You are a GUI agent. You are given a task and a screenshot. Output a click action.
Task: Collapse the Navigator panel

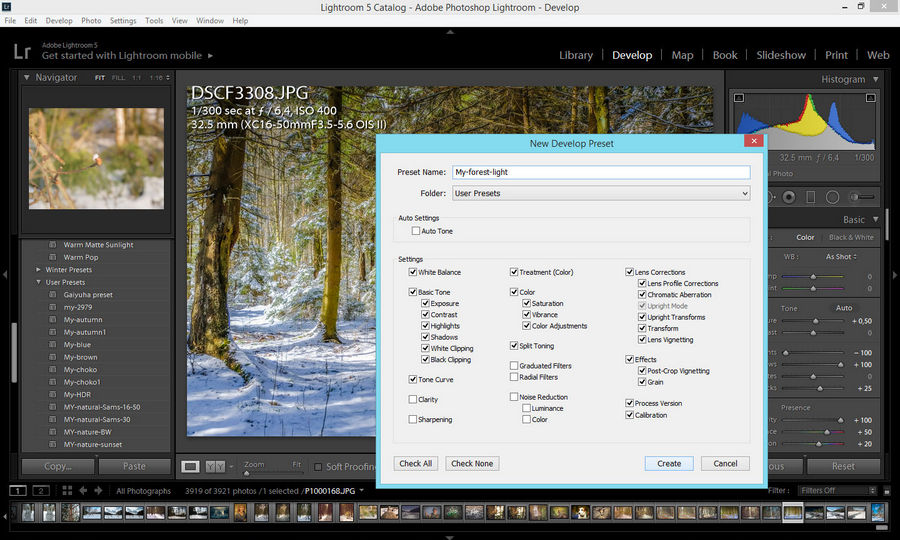click(x=26, y=77)
